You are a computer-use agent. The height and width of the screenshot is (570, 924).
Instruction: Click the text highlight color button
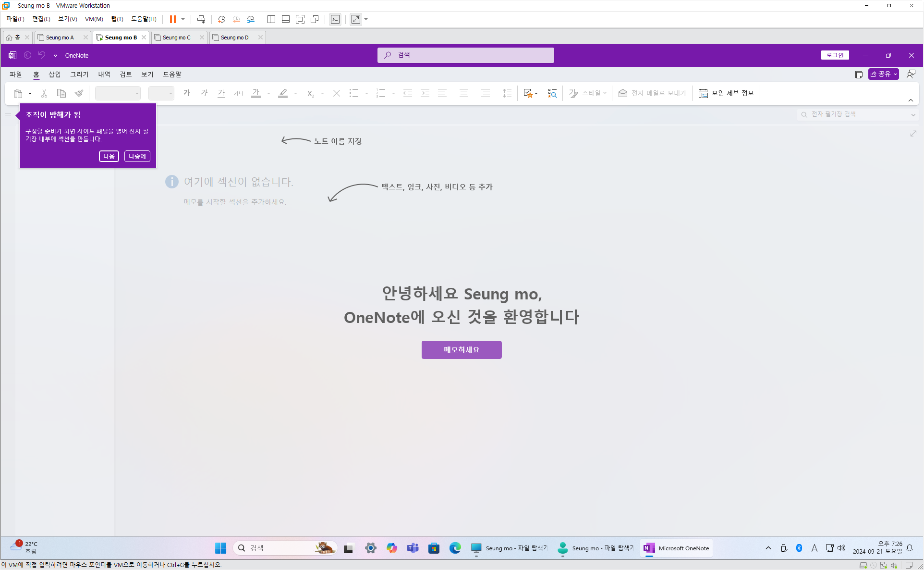[283, 93]
